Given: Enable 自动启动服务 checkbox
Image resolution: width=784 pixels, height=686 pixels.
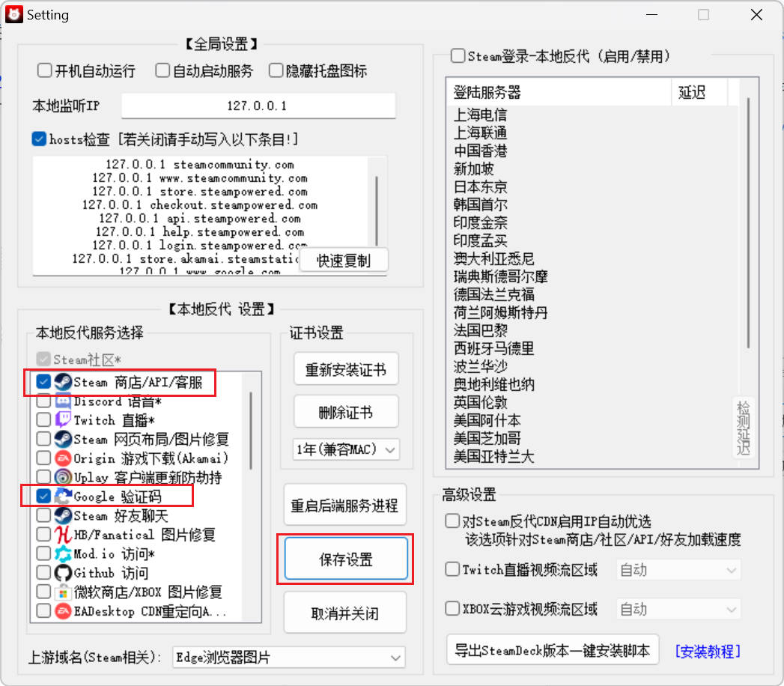Looking at the screenshot, I should (x=162, y=70).
